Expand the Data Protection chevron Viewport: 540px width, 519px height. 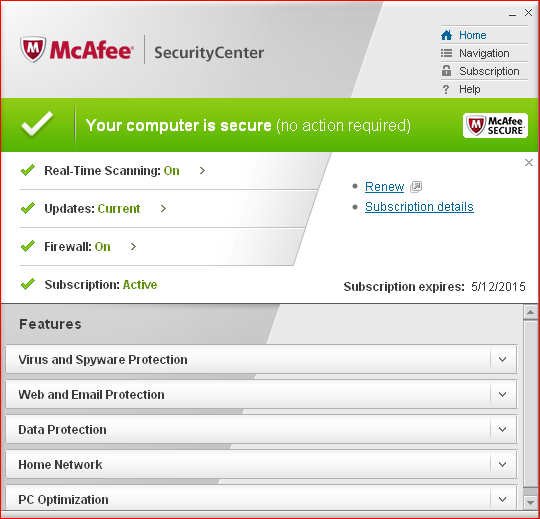click(502, 429)
